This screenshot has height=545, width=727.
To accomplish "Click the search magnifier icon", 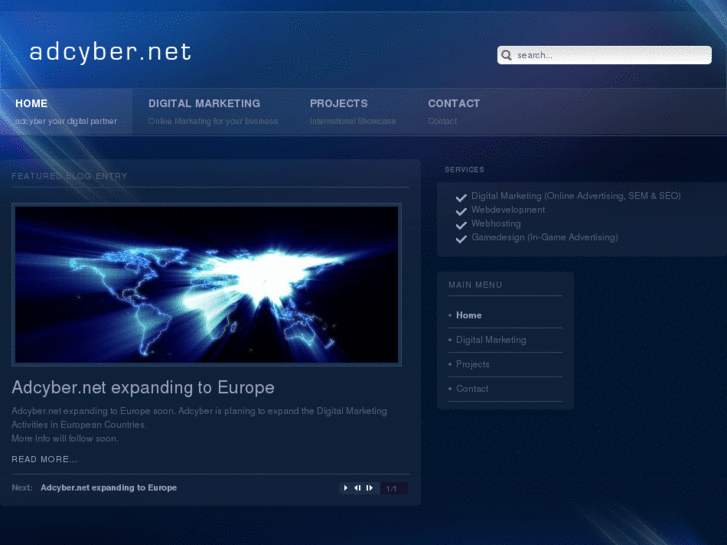I will tap(506, 55).
